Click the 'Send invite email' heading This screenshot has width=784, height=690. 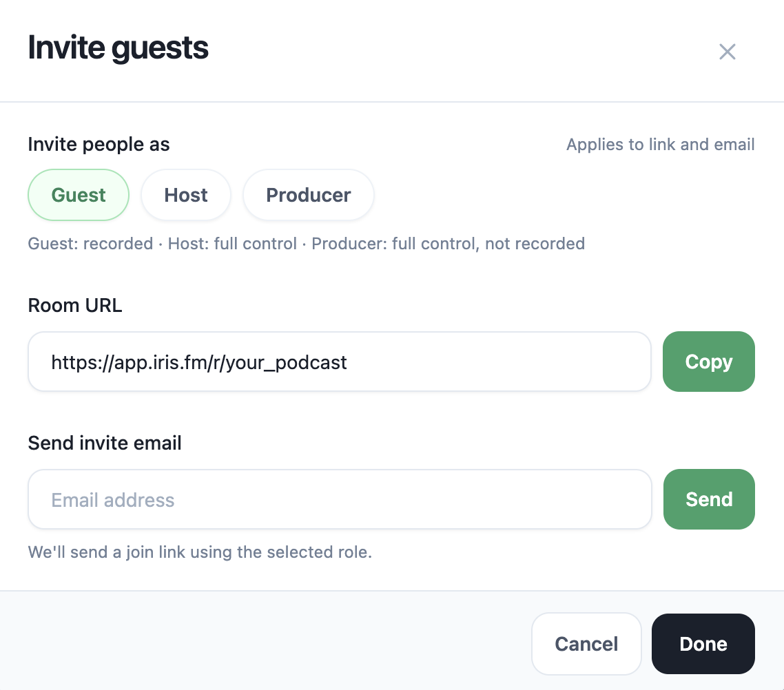[x=104, y=443]
